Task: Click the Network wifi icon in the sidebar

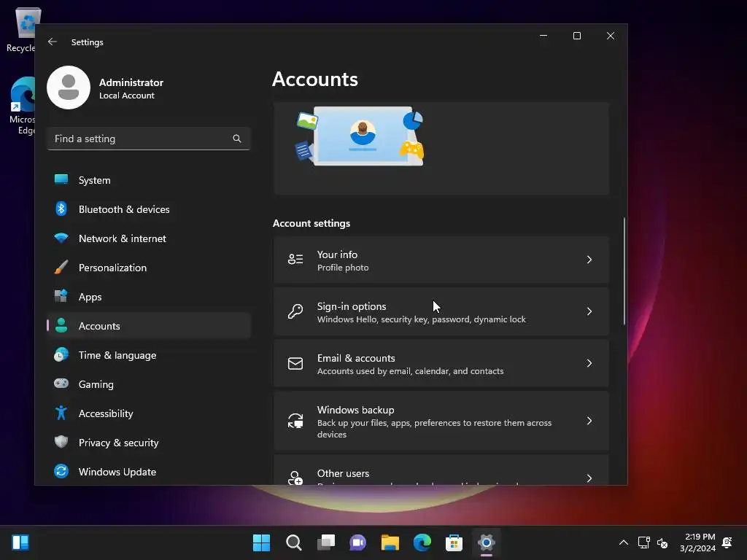Action: point(61,238)
